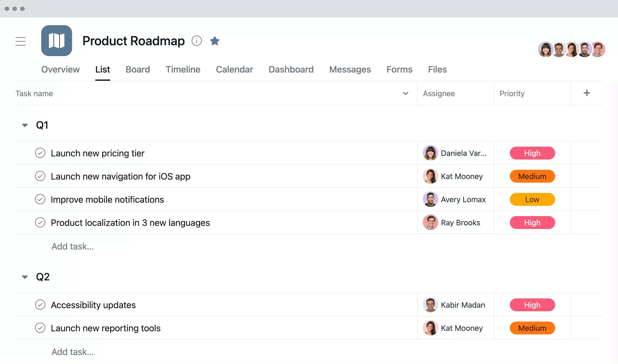
Task: Click the info circle icon next to title
Action: pos(197,40)
